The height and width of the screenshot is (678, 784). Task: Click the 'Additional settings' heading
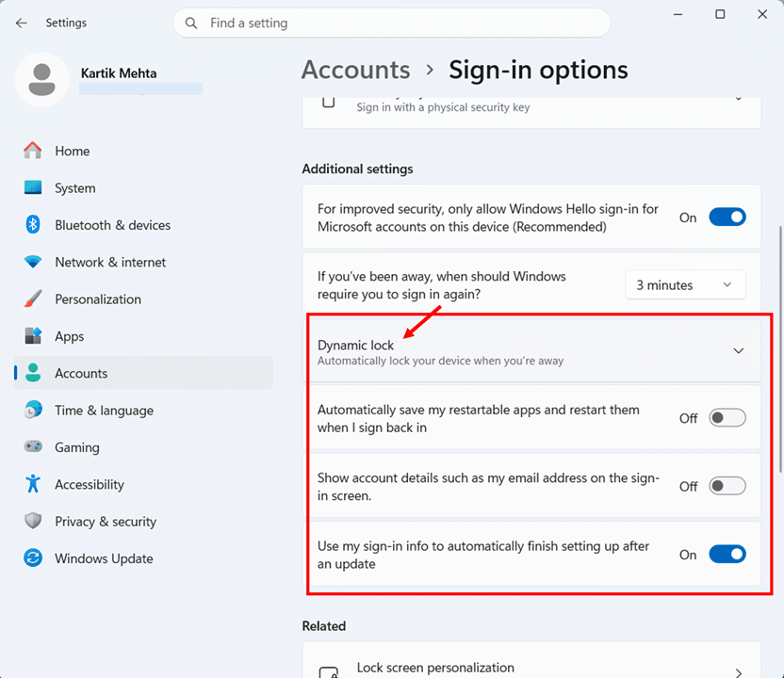click(357, 169)
